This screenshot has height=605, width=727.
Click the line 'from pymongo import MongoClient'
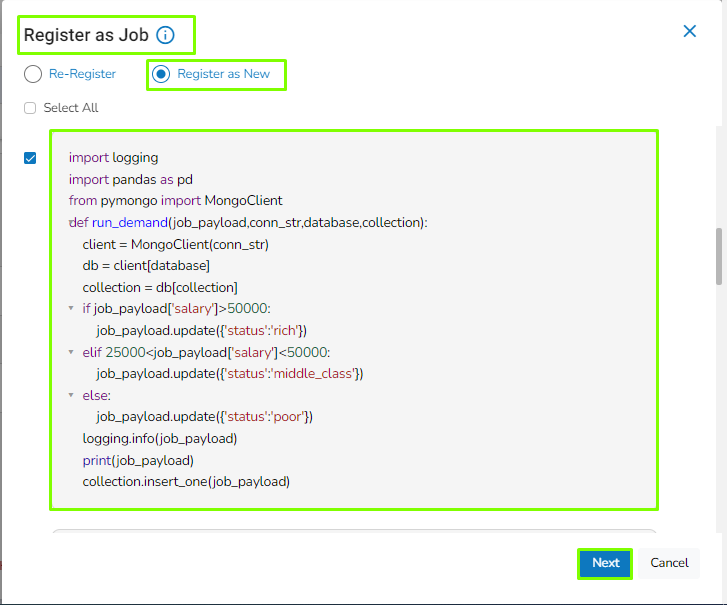coord(176,201)
